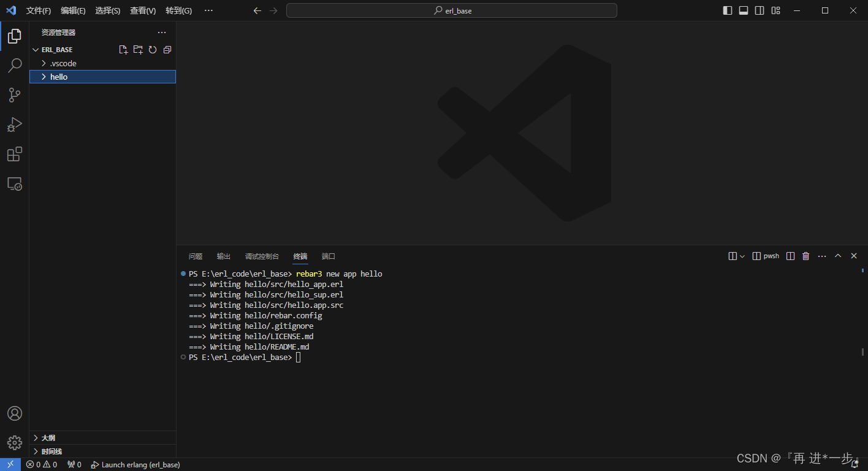This screenshot has height=471, width=868.
Task: Open the Extensions view
Action: coord(15,154)
